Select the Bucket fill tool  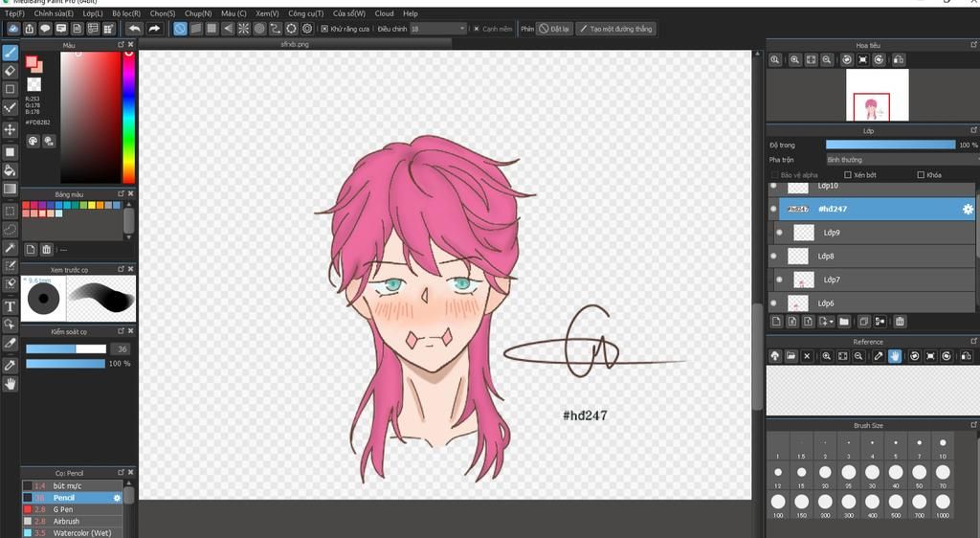(10, 170)
